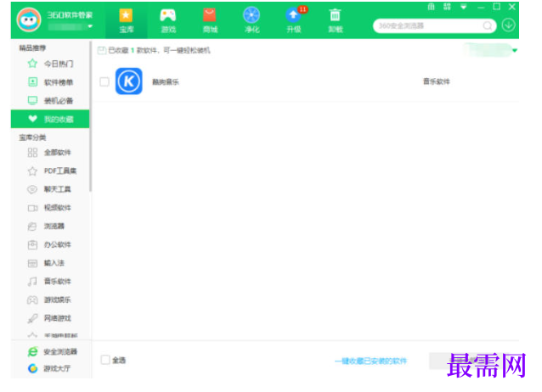Click the magnifier search icon
Viewport: 542px width, 392px height.
tap(488, 25)
